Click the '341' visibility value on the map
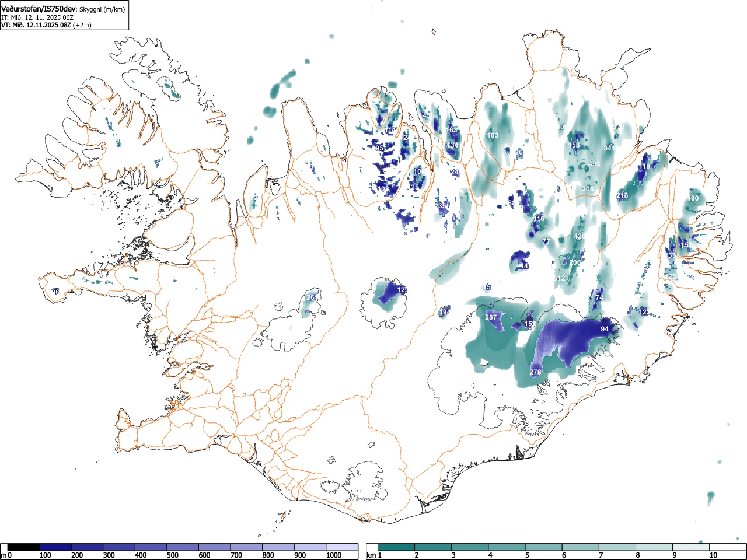This screenshot has width=747, height=560. tap(609, 148)
